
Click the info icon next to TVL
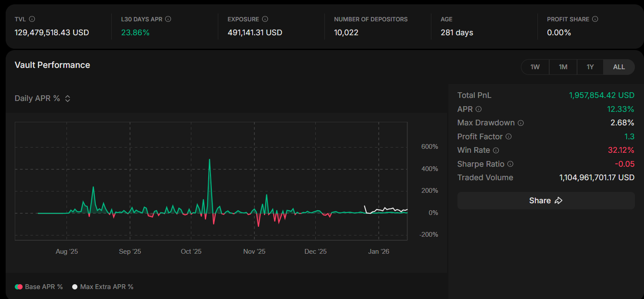[32, 19]
